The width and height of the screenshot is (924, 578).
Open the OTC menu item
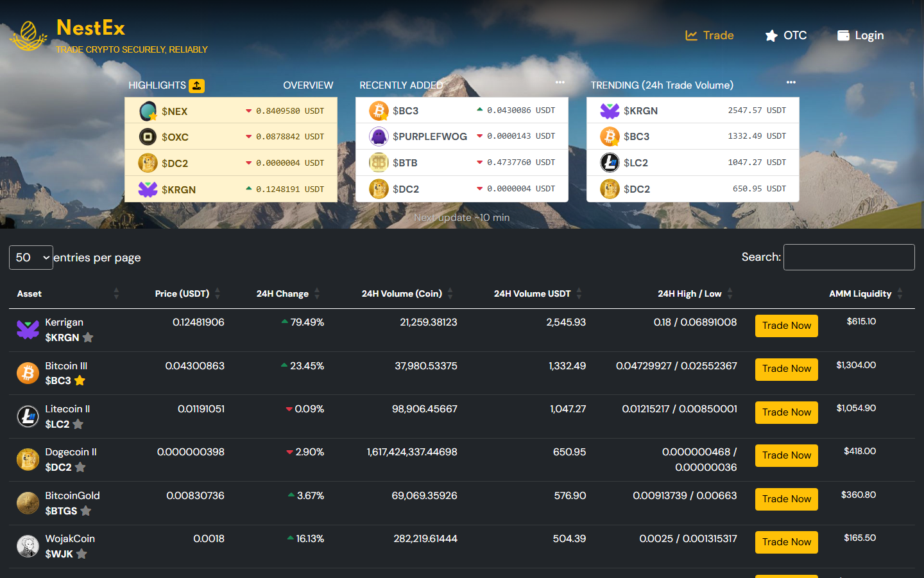tap(786, 35)
